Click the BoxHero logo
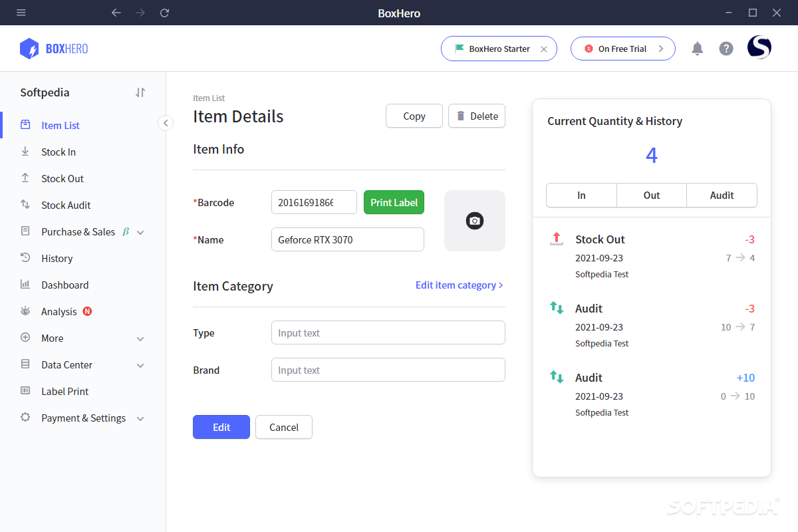Screen dimensions: 798x532 [54, 49]
